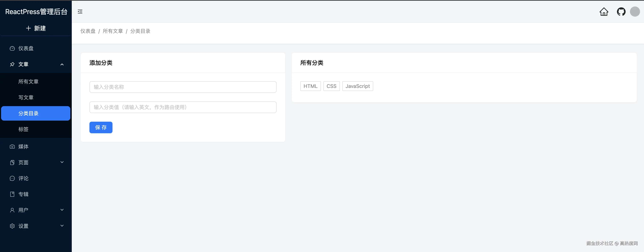
Task: Click the 仪表盘 dashboard icon in sidebar
Action: click(x=12, y=48)
